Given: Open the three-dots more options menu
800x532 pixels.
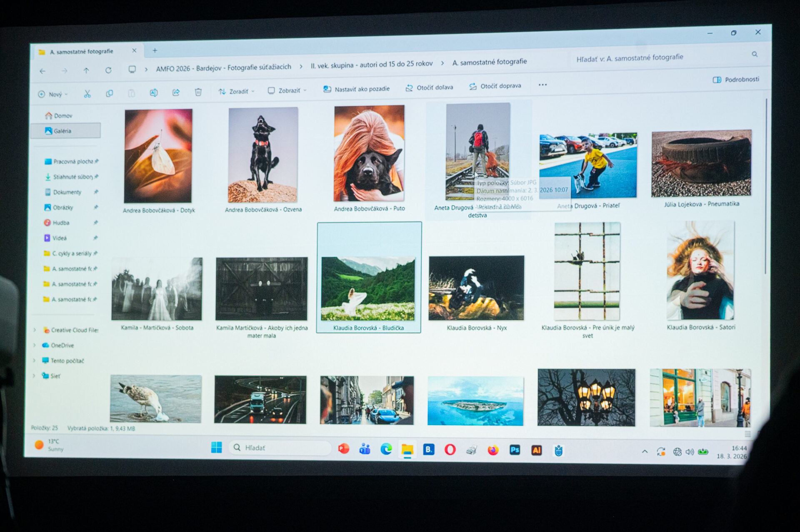Looking at the screenshot, I should [x=542, y=85].
